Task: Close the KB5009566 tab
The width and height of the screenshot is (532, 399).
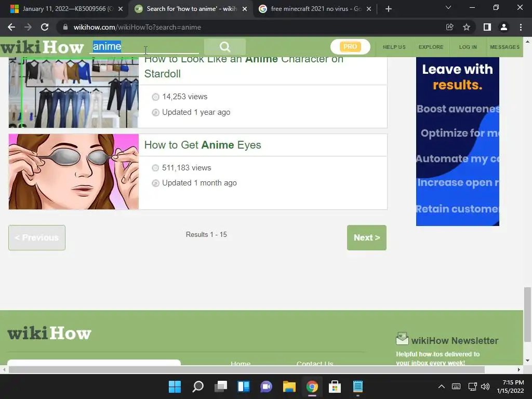Action: coord(121,9)
